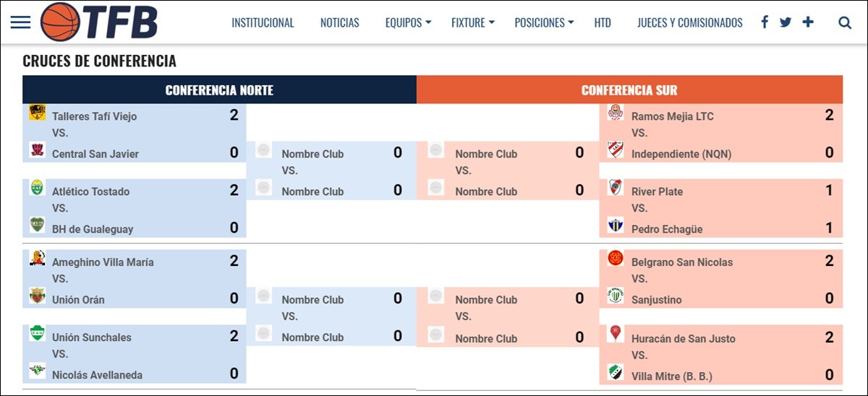Expand the Posiciones dropdown menu
868x396 pixels.
(544, 22)
